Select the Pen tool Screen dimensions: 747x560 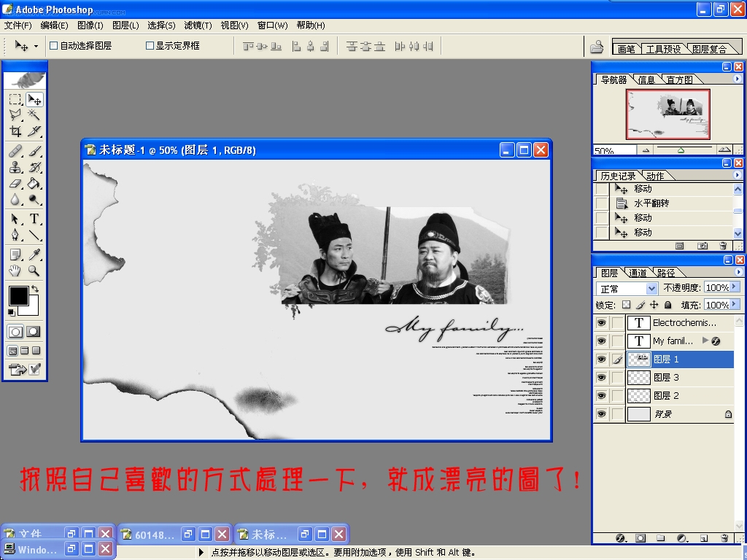click(15, 235)
